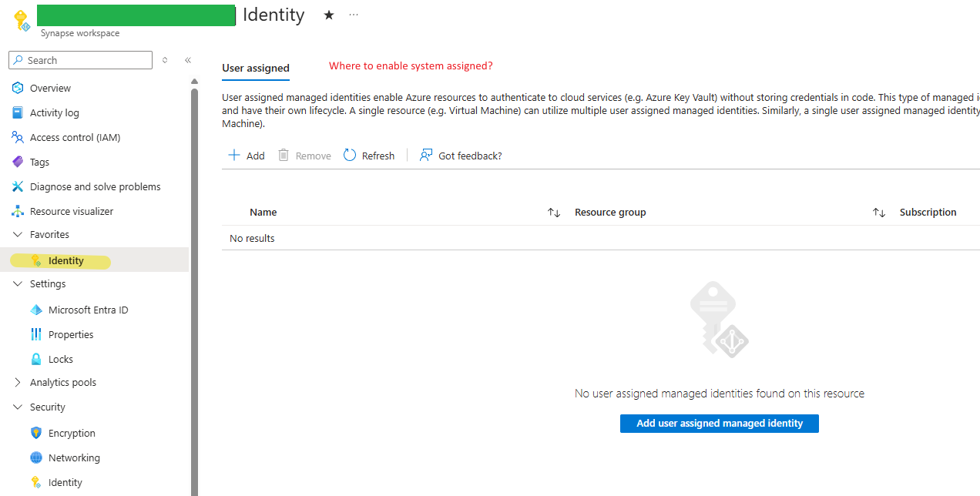Open Identity under Security
The width and height of the screenshot is (980, 496).
(65, 482)
